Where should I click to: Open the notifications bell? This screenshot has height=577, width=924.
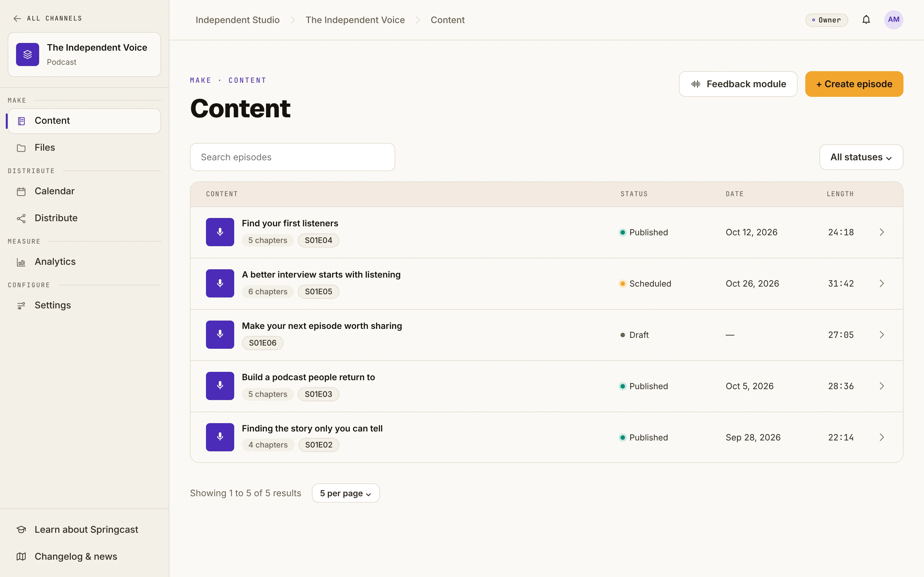(x=866, y=20)
